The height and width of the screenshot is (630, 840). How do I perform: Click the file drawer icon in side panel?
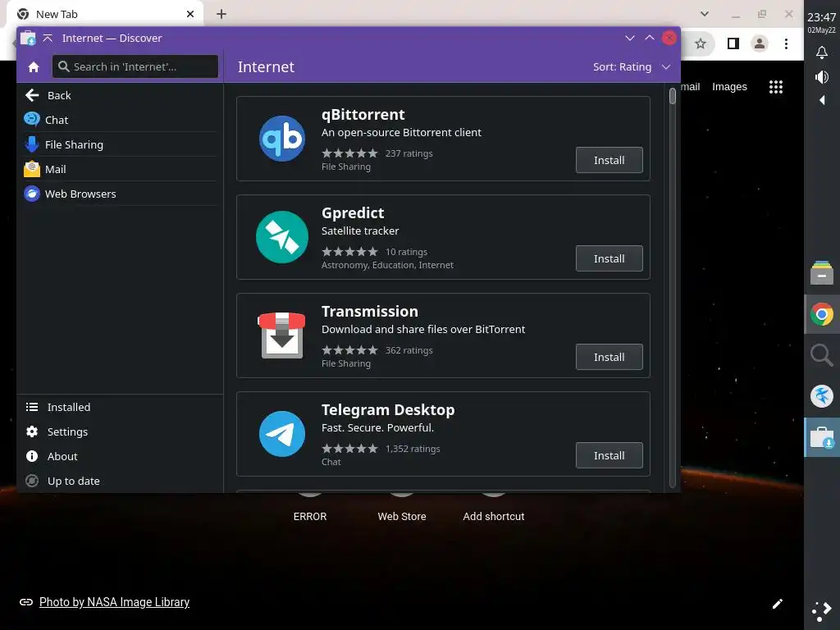[822, 272]
